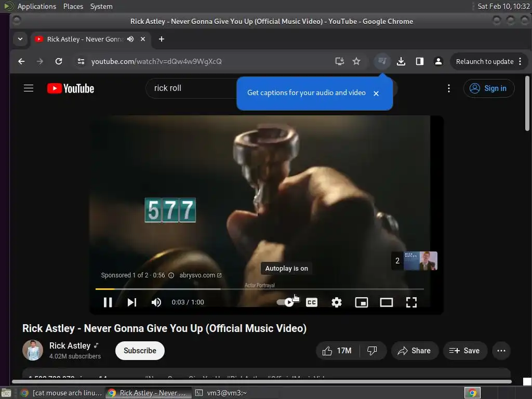532x399 pixels.
Task: Click the search field containing 'rick roll'
Action: point(192,88)
